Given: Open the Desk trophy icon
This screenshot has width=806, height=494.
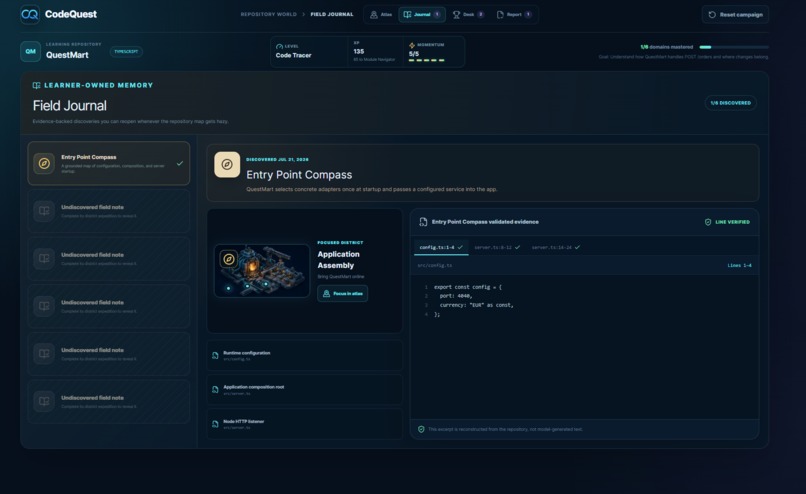Looking at the screenshot, I should tap(456, 14).
